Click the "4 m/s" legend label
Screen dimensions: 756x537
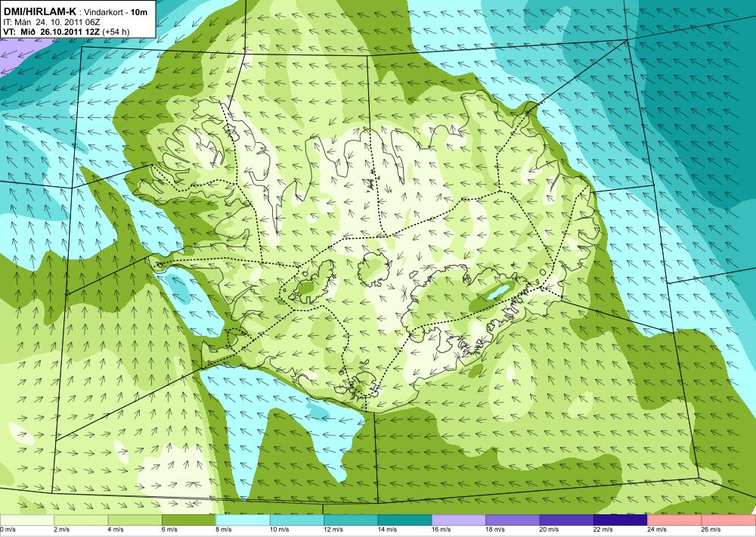click(x=116, y=529)
